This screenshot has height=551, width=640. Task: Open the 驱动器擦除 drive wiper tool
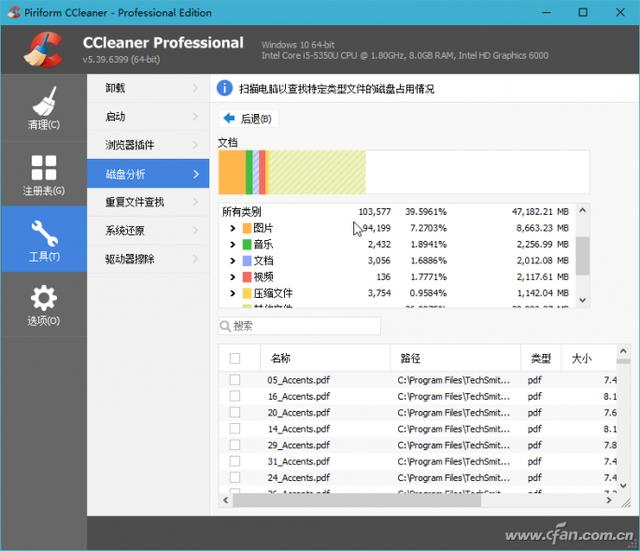click(148, 259)
